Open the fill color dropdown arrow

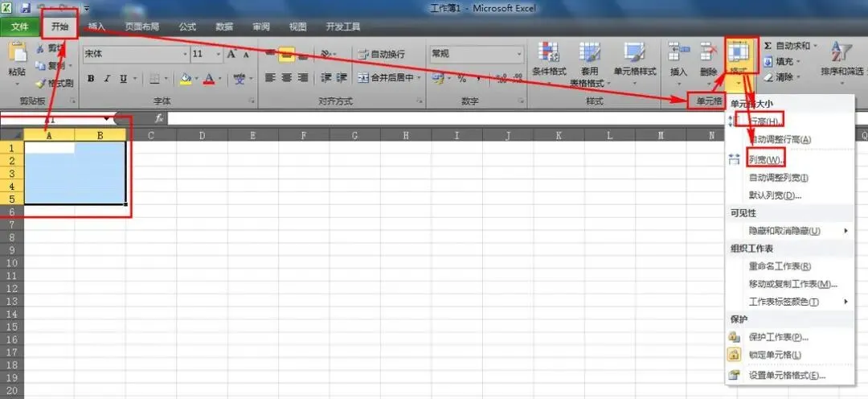click(x=196, y=79)
